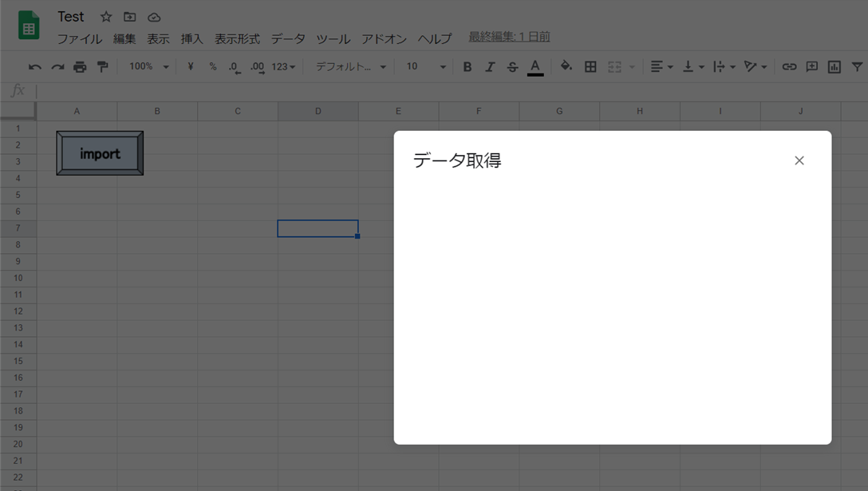Expand the 123 number format dropdown
Viewport: 868px width, 491px height.
[283, 67]
